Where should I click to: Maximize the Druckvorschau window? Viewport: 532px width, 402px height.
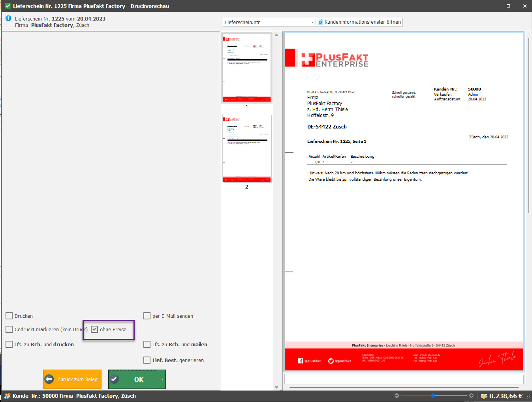click(508, 6)
